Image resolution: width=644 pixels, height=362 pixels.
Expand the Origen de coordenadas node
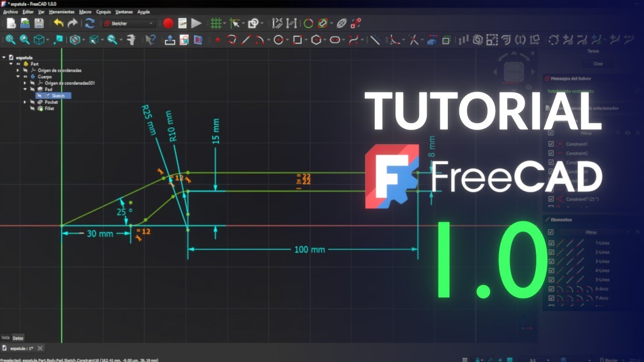click(18, 70)
